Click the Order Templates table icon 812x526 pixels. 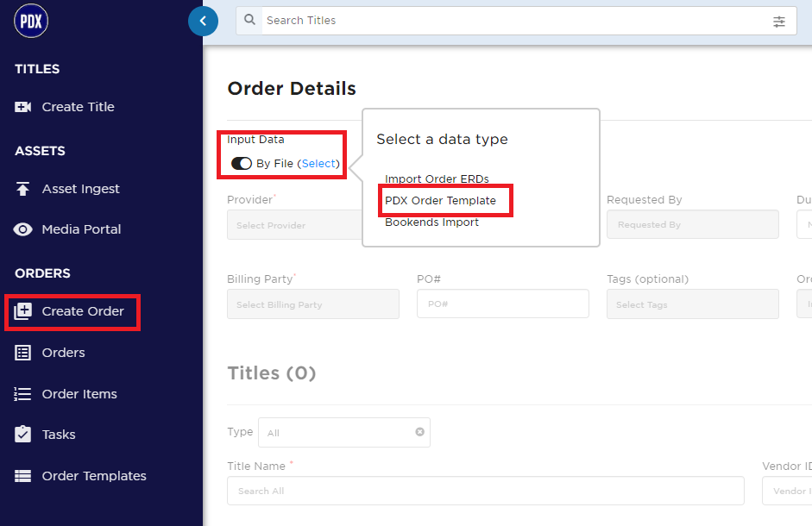22,476
